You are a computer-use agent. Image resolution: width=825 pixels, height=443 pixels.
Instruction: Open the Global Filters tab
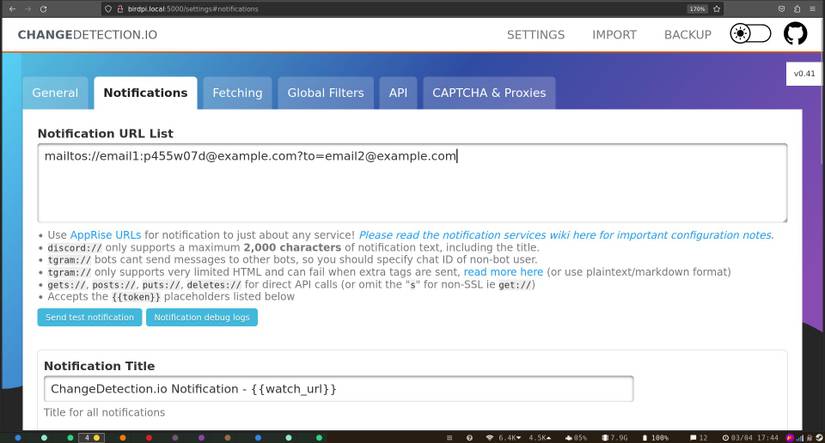pos(326,93)
